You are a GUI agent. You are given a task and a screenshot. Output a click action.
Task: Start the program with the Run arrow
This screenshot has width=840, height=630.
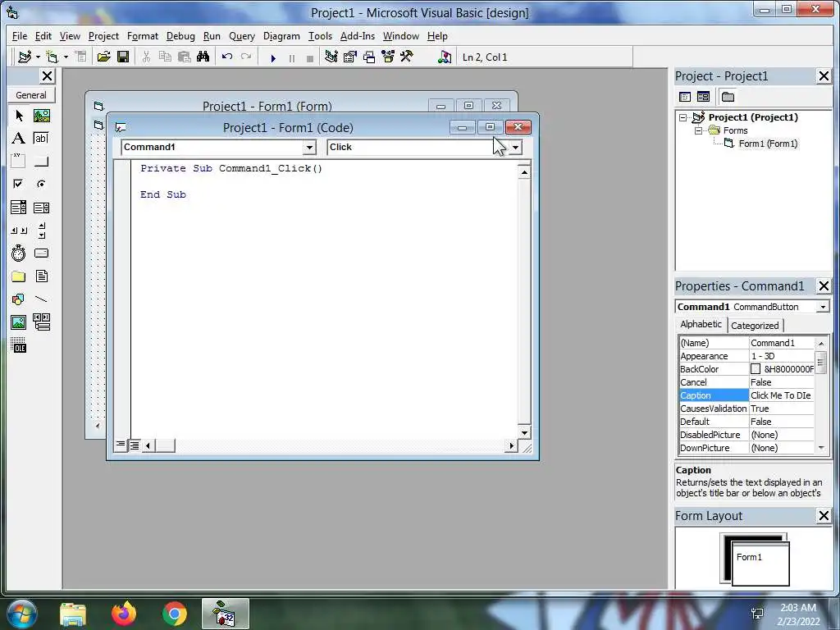273,57
